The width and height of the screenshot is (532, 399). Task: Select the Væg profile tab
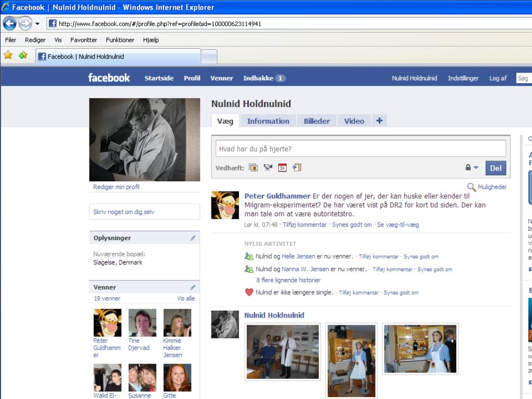[225, 121]
